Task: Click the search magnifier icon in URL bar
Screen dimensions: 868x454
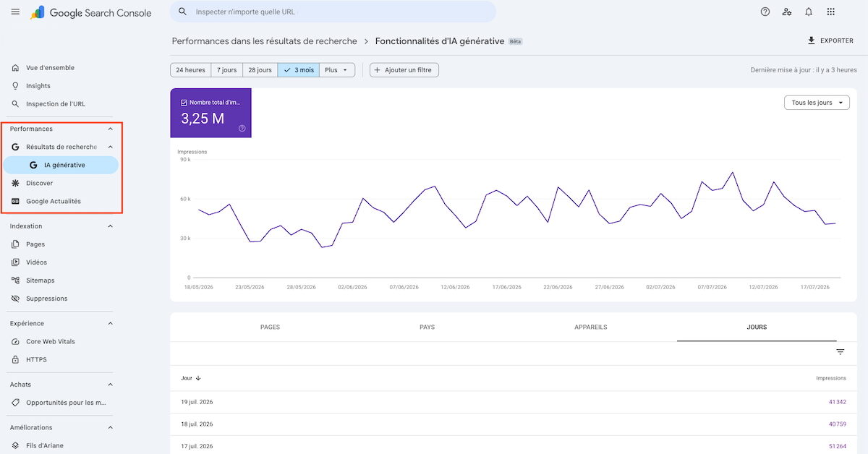Action: (182, 12)
